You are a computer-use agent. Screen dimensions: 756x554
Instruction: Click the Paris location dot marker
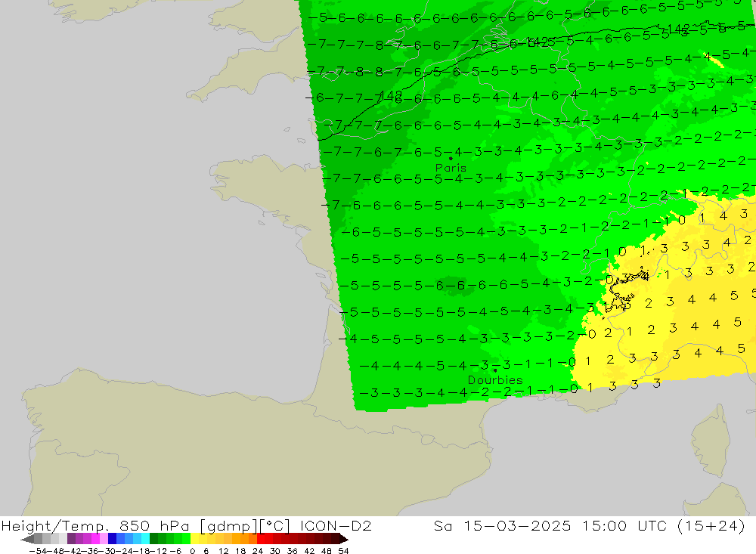click(x=451, y=158)
